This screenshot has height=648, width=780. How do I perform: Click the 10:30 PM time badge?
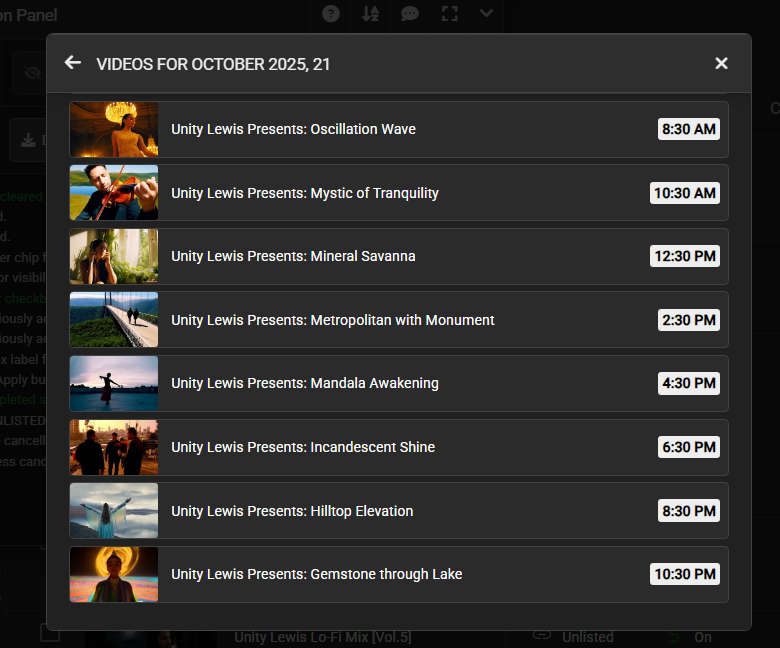pos(684,574)
